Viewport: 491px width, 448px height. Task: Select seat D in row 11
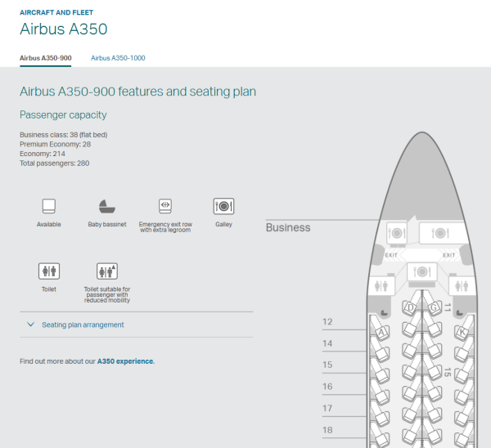coord(409,308)
